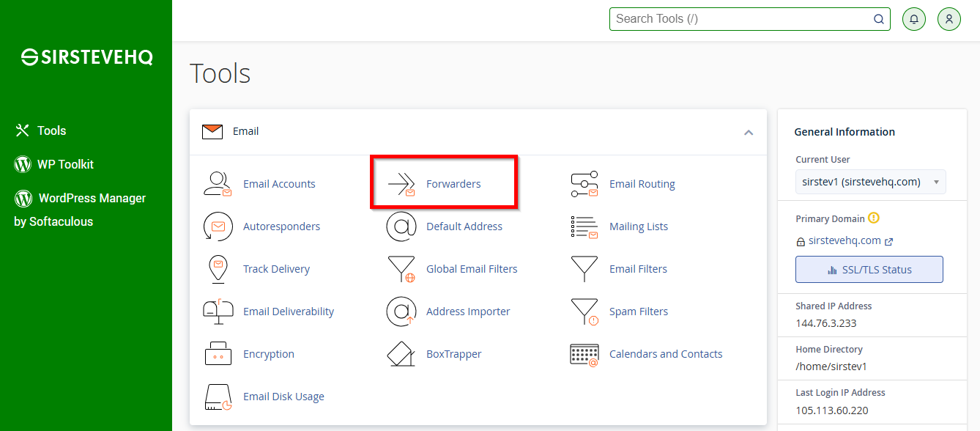Open the Email Deliverability mailbox icon
The image size is (980, 431).
(x=218, y=312)
